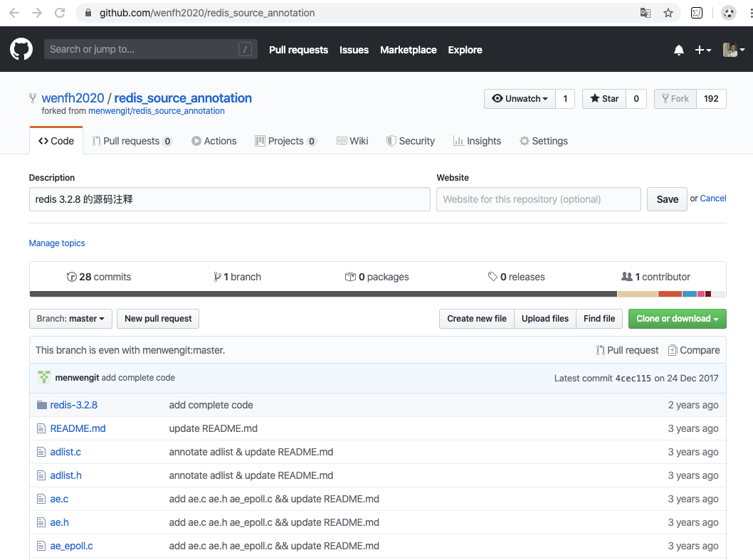The height and width of the screenshot is (560, 753).
Task: Click the commits history clock icon
Action: point(72,276)
